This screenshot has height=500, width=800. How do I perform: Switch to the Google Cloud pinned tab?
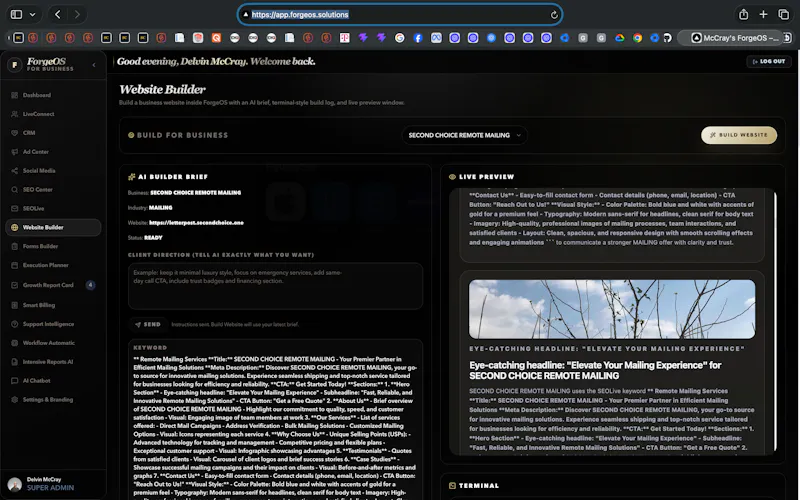619,38
